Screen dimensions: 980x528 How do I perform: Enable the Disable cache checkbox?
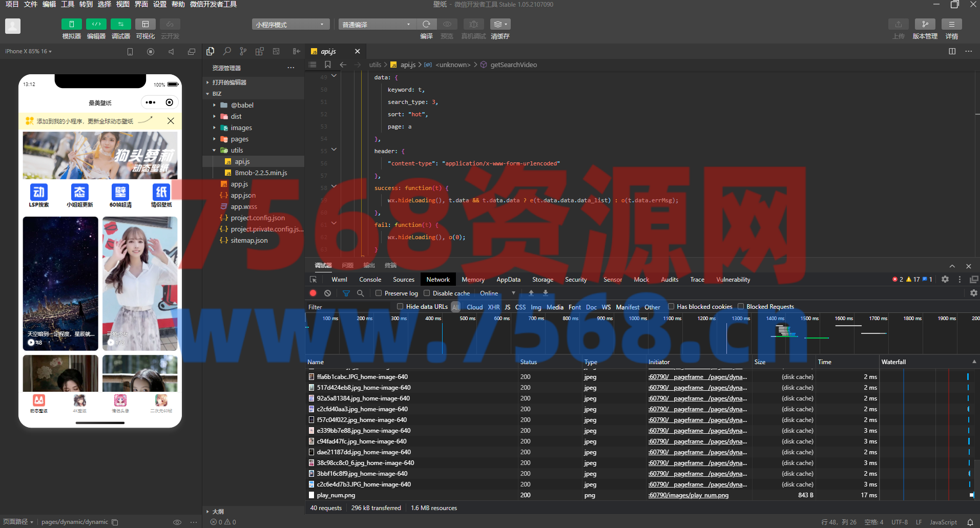(427, 293)
